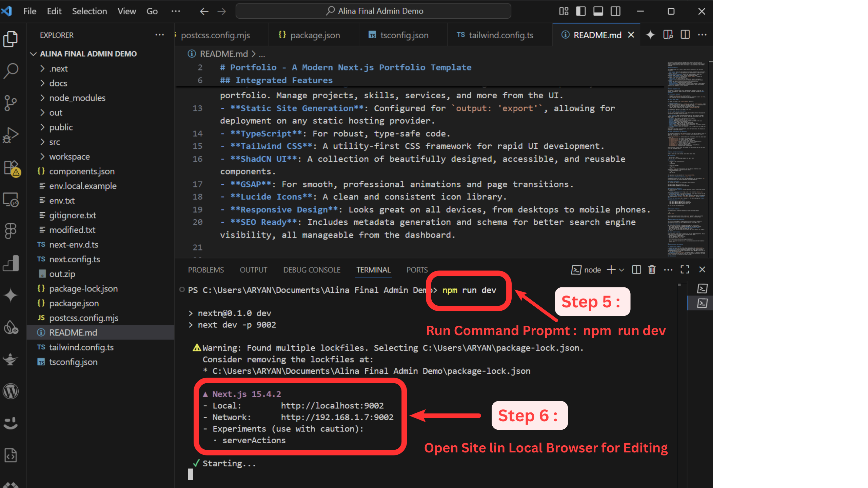Expand the src folder
This screenshot has width=868, height=488.
54,142
